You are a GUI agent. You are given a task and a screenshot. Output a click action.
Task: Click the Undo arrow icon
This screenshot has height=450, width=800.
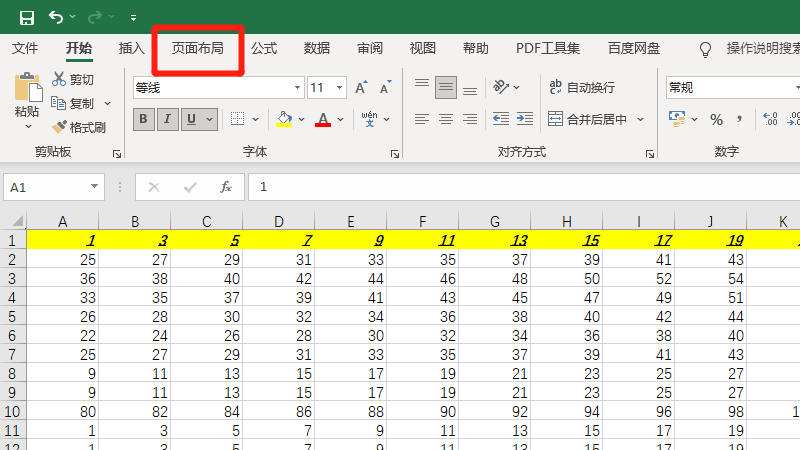pyautogui.click(x=55, y=17)
